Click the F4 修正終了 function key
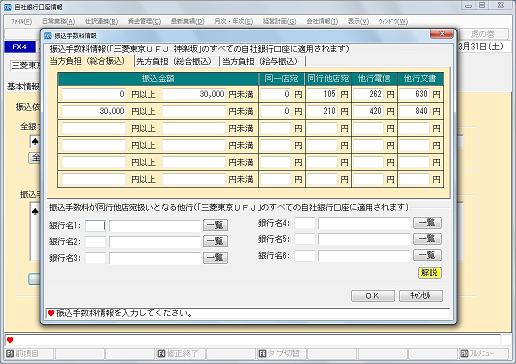This screenshot has height=364, width=516. point(181,354)
